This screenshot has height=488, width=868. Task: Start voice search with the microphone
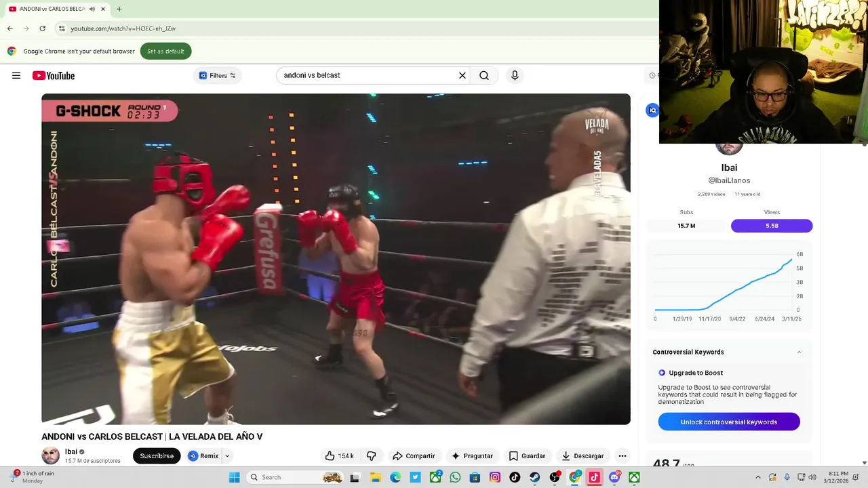pos(515,75)
